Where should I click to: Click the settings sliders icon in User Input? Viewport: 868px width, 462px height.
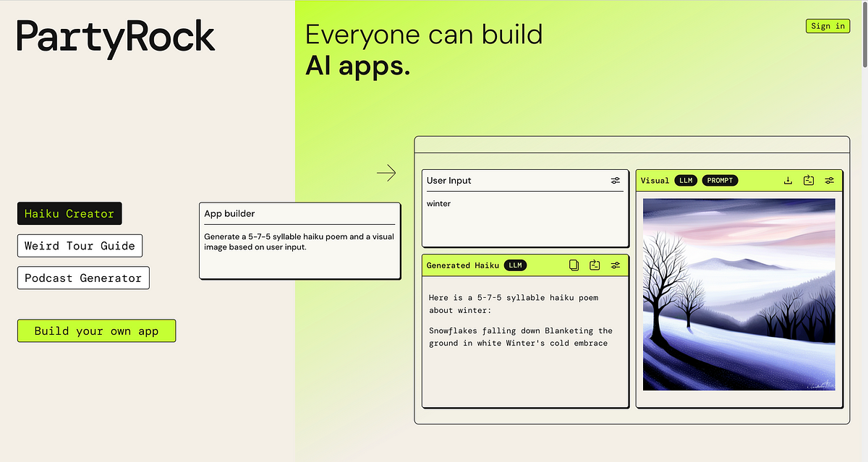coord(615,181)
